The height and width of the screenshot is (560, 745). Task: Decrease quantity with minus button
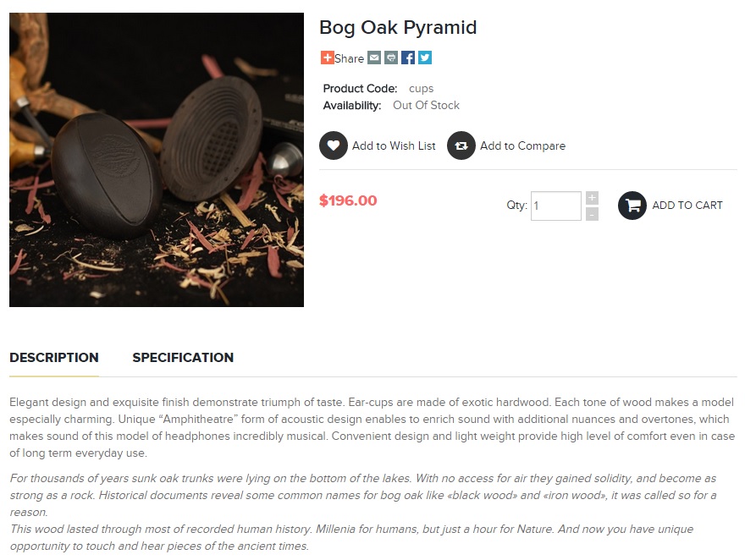coord(592,215)
